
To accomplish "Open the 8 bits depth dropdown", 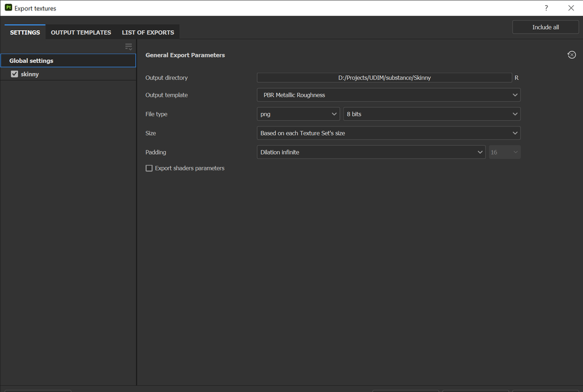I will [x=431, y=114].
